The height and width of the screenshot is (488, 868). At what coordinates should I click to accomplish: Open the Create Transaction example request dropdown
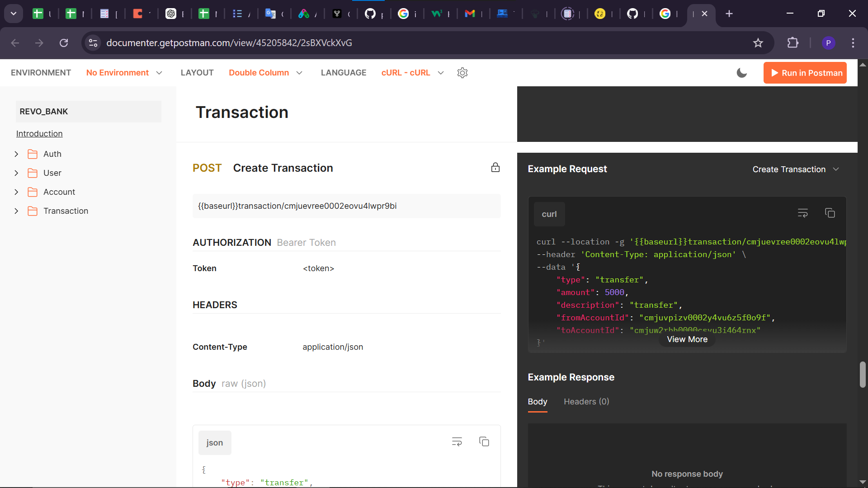[796, 169]
